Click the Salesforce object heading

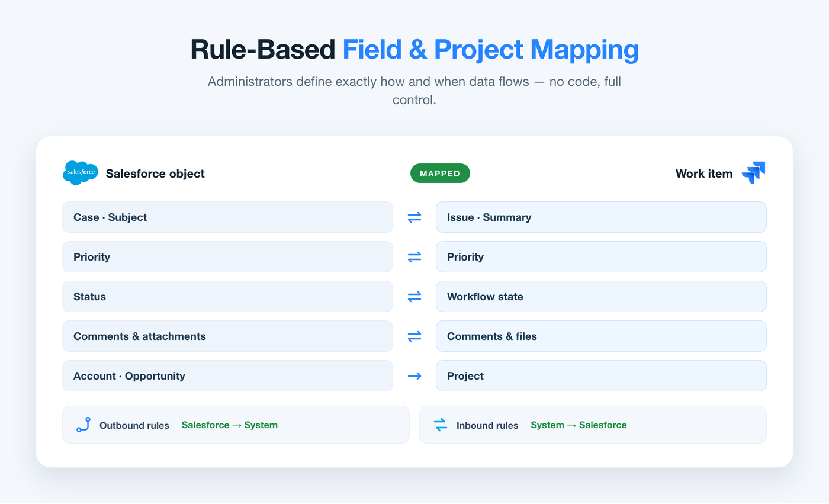[x=155, y=174]
